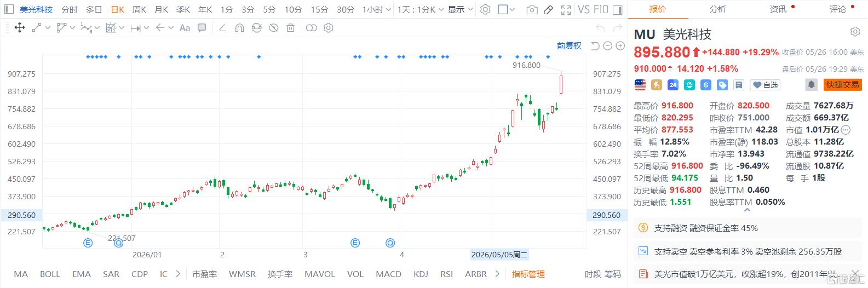Zoom in chart with plus icon
Image resolution: width=868 pixels, height=288 pixels.
tap(620, 46)
